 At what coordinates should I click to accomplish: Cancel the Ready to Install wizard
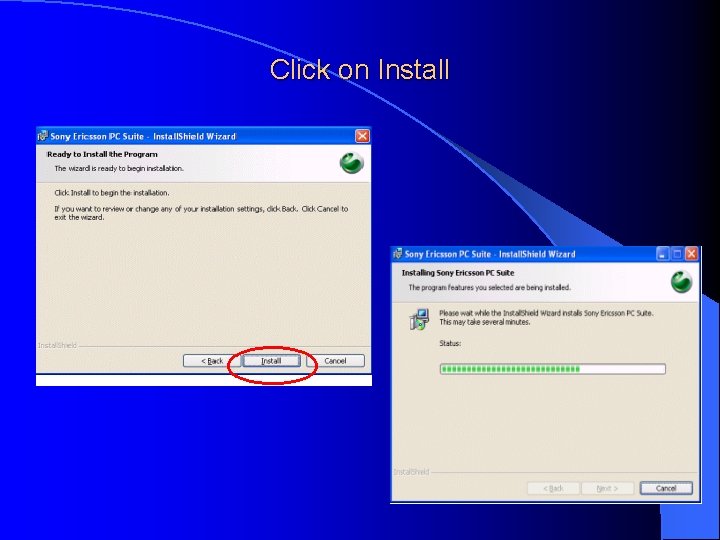335,361
